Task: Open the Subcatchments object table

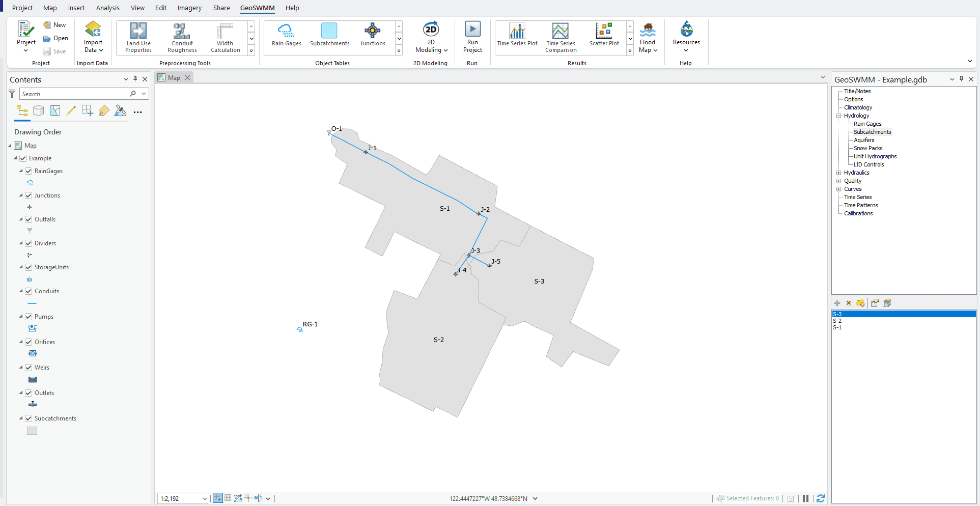Action: 329,37
